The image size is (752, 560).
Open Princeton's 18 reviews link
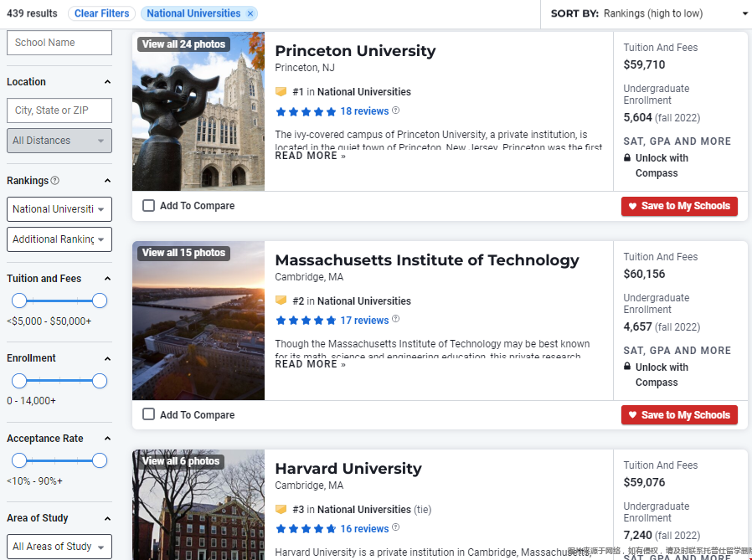364,111
